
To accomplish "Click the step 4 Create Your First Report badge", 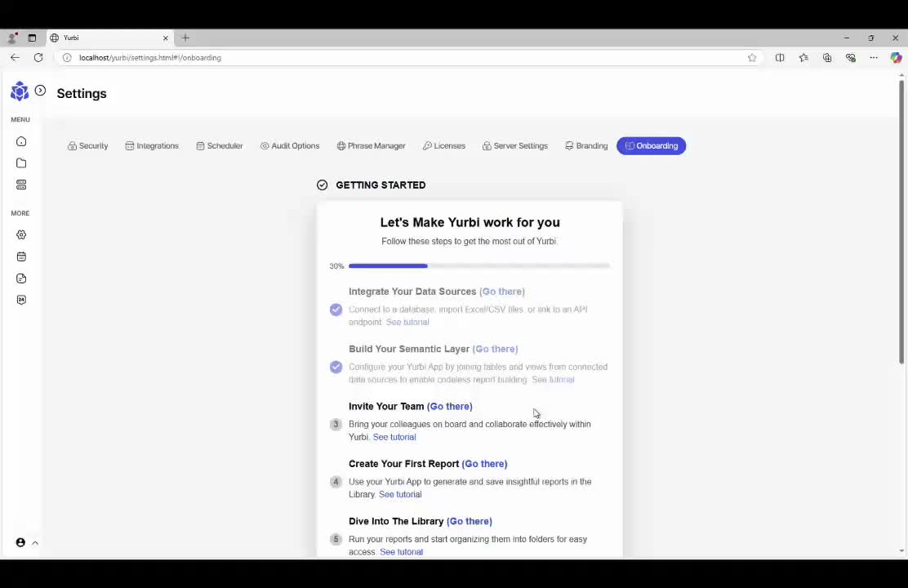I will (x=336, y=481).
